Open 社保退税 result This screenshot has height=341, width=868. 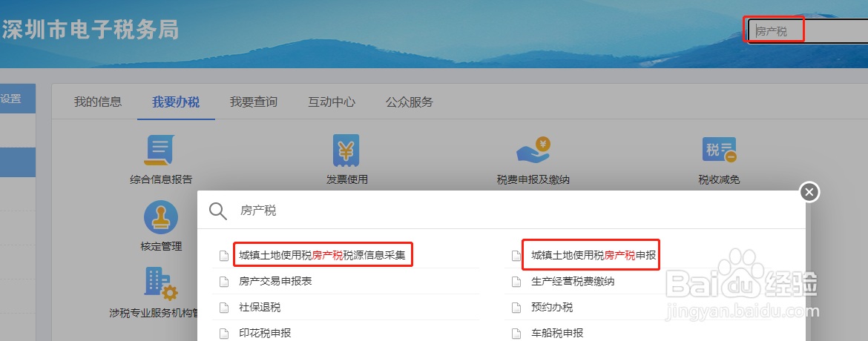[x=260, y=307]
